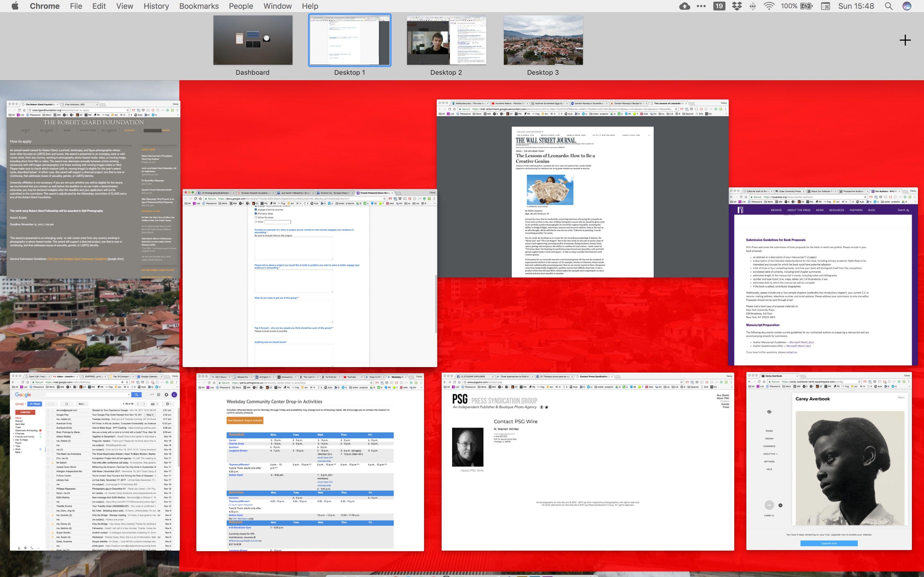Enable the Edit menu options
The image size is (924, 577).
[x=99, y=6]
